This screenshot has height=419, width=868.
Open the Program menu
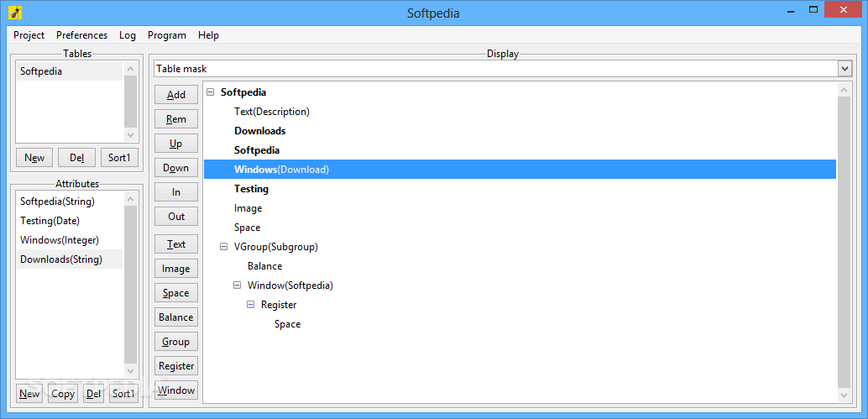point(166,35)
